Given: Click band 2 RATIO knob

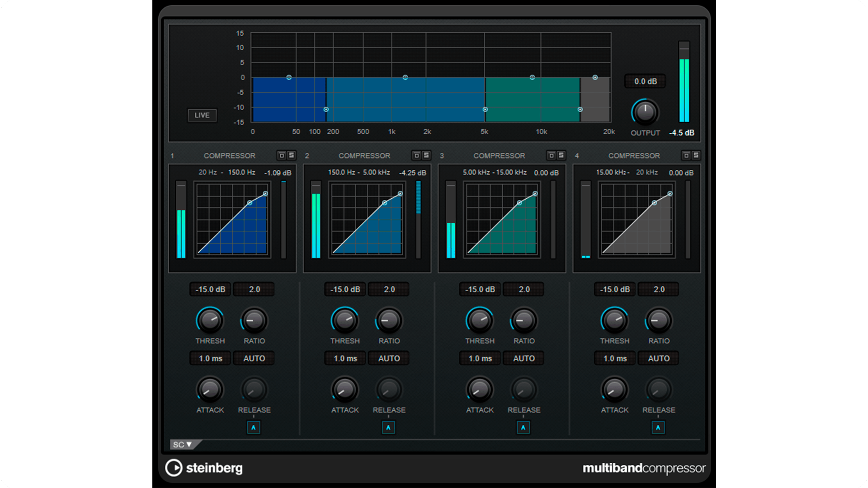Looking at the screenshot, I should click(x=389, y=320).
